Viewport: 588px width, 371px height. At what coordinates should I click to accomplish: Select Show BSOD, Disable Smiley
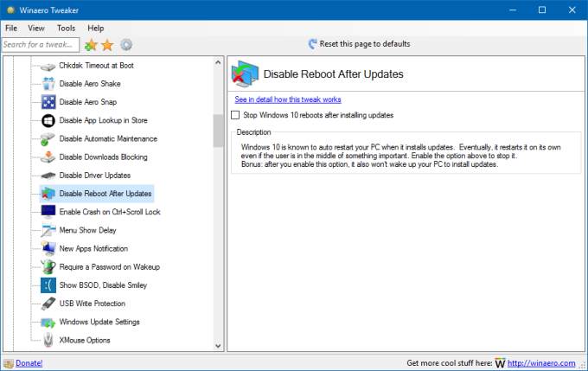pyautogui.click(x=103, y=285)
